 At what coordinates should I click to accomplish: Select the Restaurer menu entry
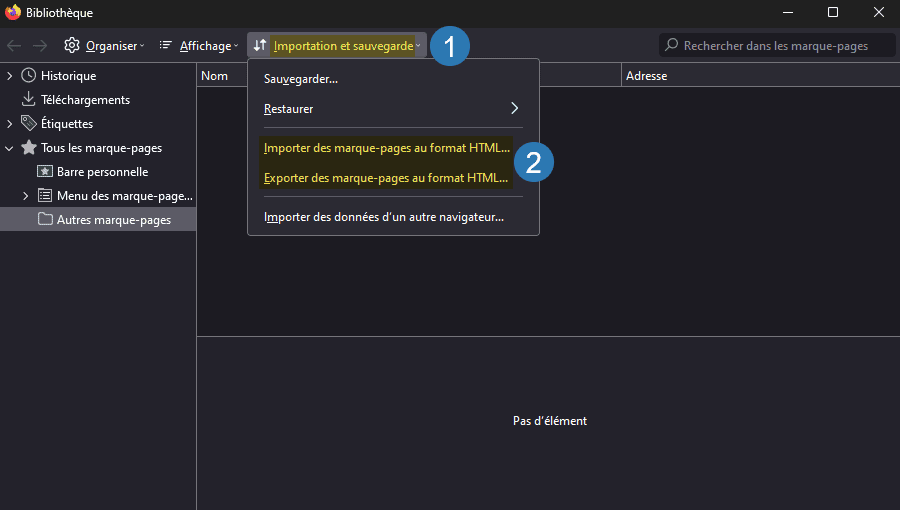[393, 108]
